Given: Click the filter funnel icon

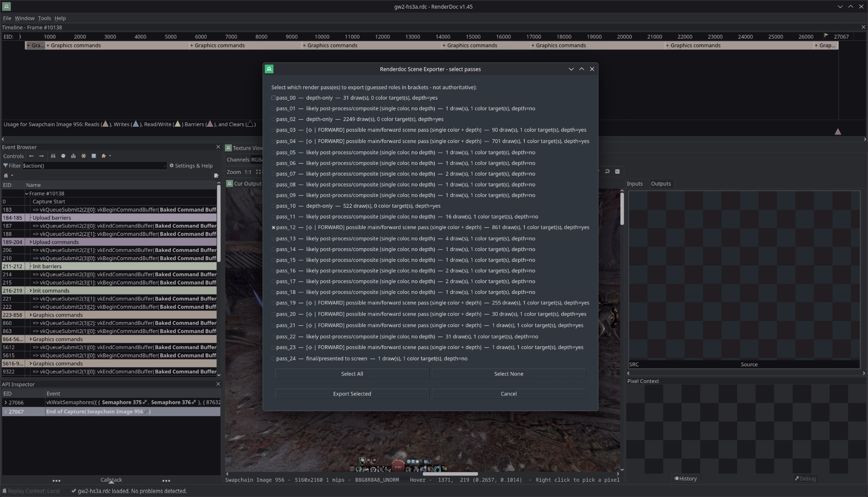Looking at the screenshot, I should pyautogui.click(x=6, y=166).
